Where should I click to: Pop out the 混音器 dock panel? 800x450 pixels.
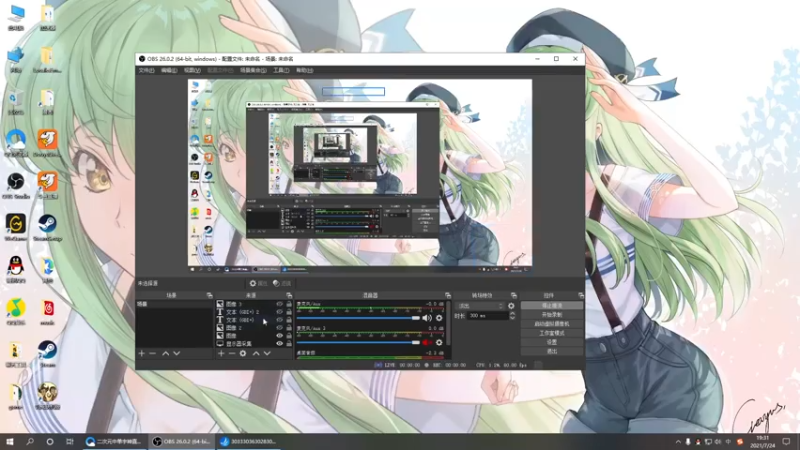pos(448,295)
